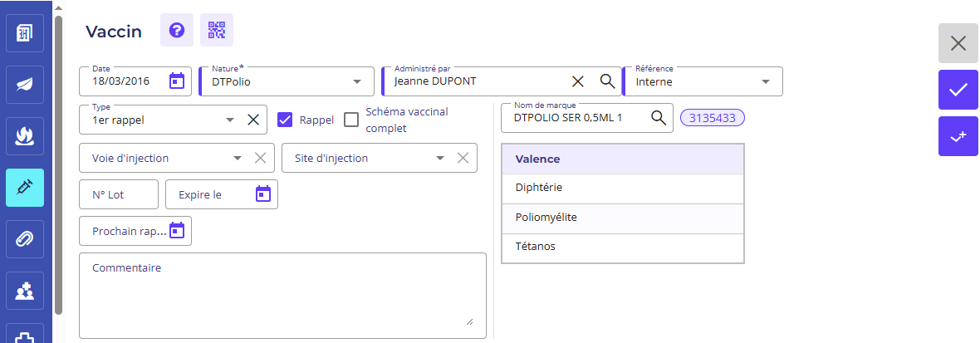This screenshot has width=980, height=343.
Task: Enable Schéma vaccinal complet checkbox
Action: 351,120
